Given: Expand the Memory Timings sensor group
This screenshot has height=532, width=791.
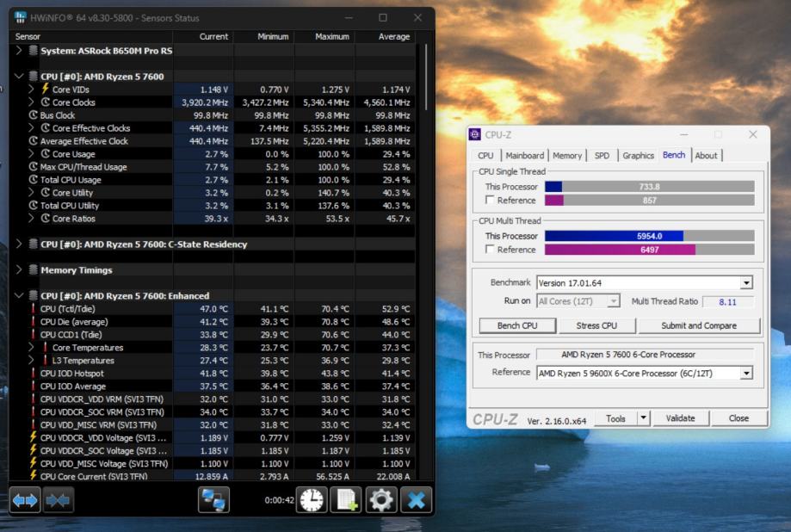Looking at the screenshot, I should tap(20, 270).
